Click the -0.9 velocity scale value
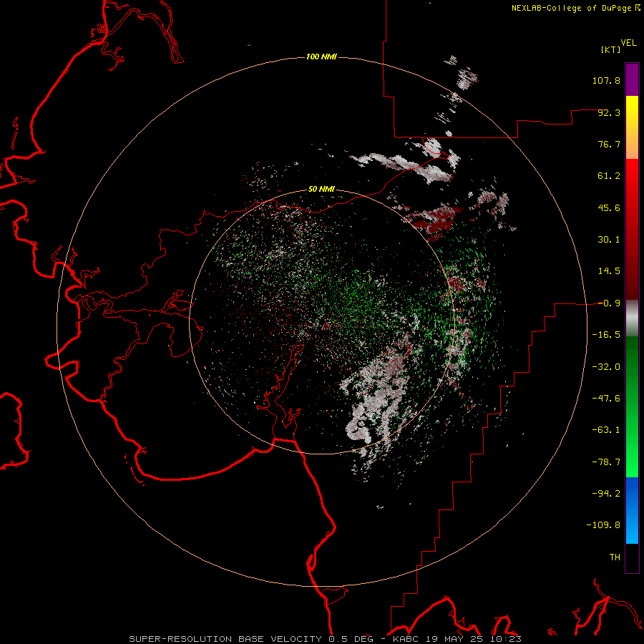Screen dimensions: 644x644 [609, 303]
